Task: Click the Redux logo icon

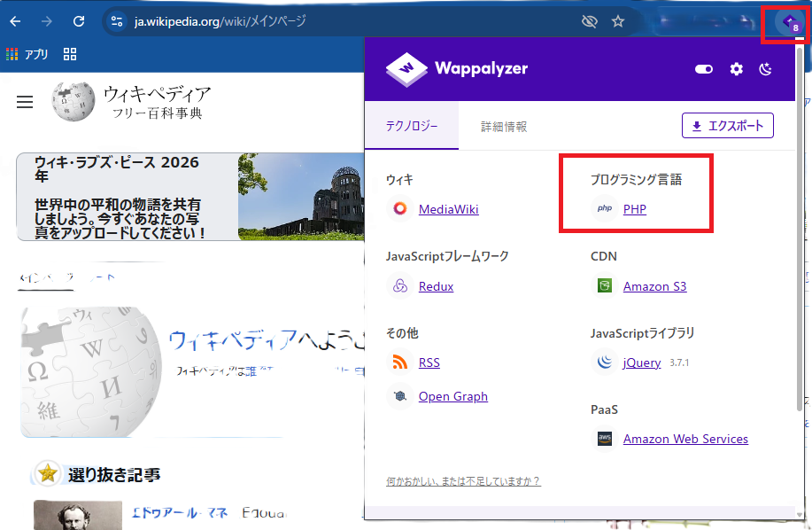Action: pos(399,286)
